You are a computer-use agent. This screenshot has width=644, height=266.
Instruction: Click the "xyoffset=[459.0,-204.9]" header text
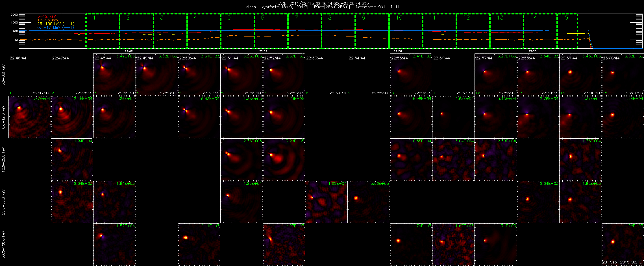[285, 7]
